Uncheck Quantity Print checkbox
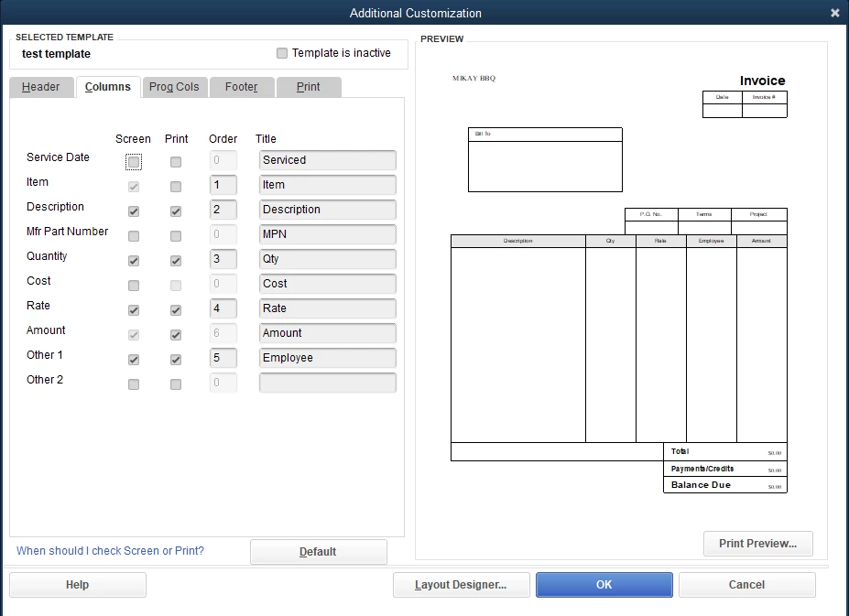 point(176,261)
